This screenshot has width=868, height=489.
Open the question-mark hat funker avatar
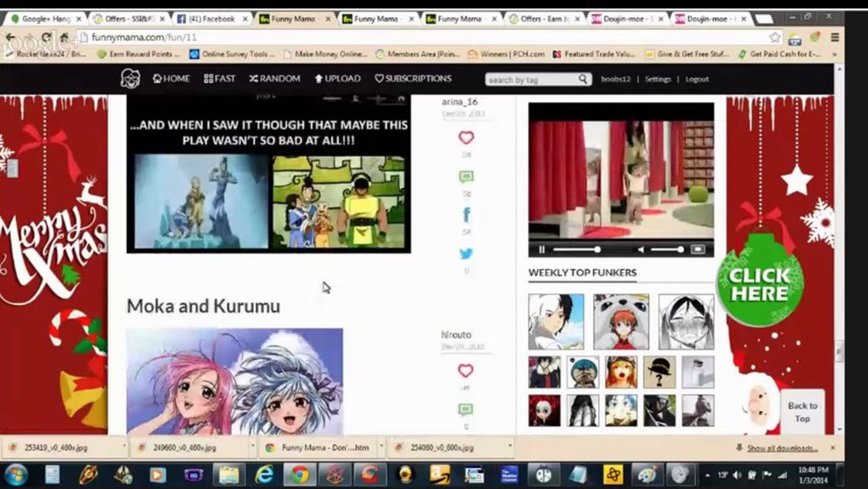click(660, 372)
